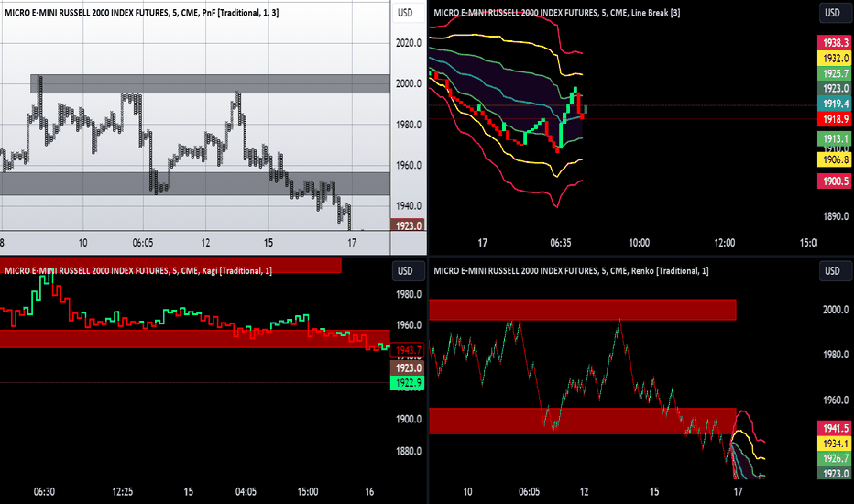Viewport: 854px width, 504px height.
Task: Click the 06:05 time label on PnF chart
Action: coord(143,243)
